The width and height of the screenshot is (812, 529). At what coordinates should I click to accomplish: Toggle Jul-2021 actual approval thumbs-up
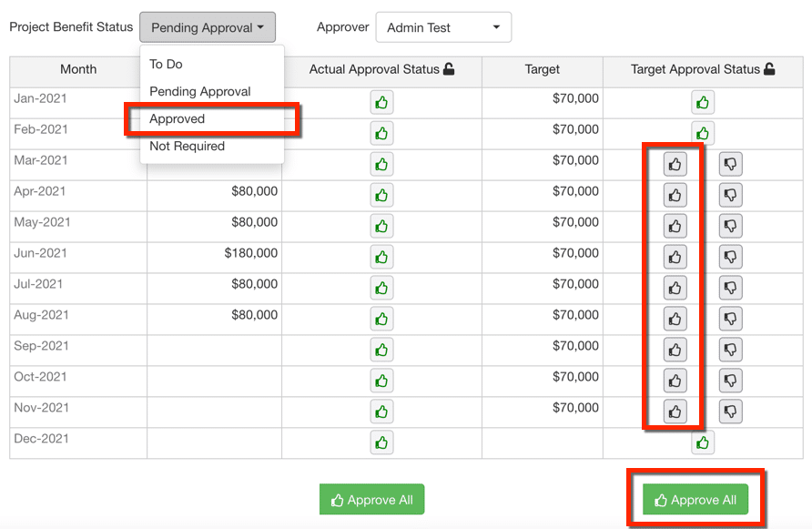pyautogui.click(x=381, y=288)
